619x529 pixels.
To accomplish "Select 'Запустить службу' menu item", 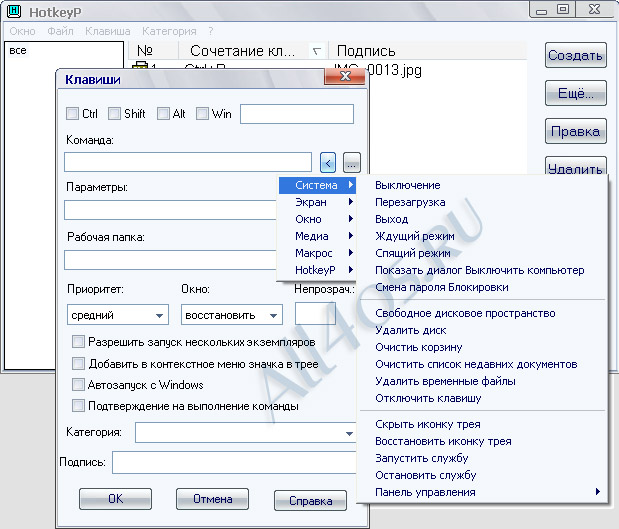I will 482,458.
